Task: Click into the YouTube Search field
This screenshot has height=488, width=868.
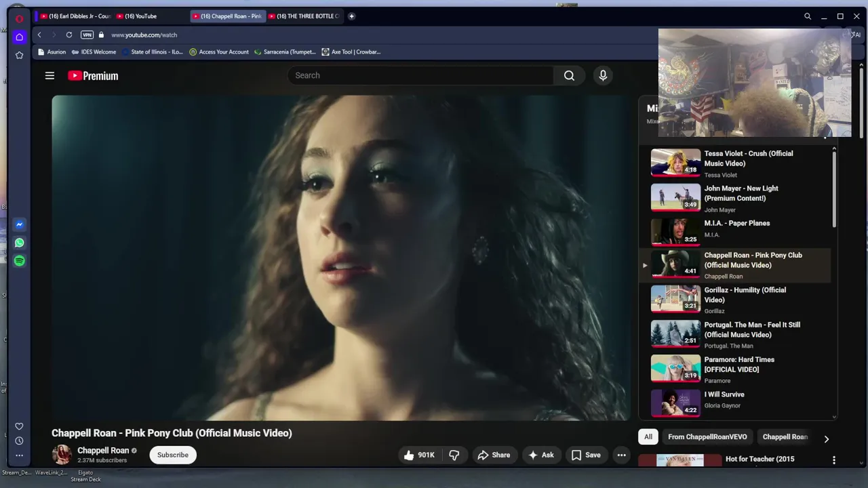Action: [x=420, y=75]
